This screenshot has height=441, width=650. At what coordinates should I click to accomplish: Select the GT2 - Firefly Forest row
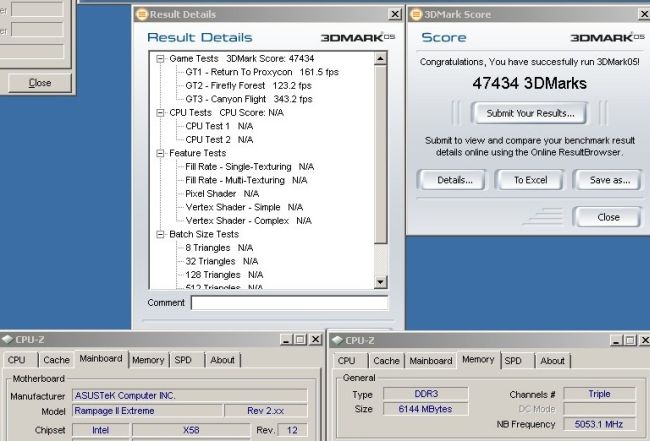tap(249, 86)
